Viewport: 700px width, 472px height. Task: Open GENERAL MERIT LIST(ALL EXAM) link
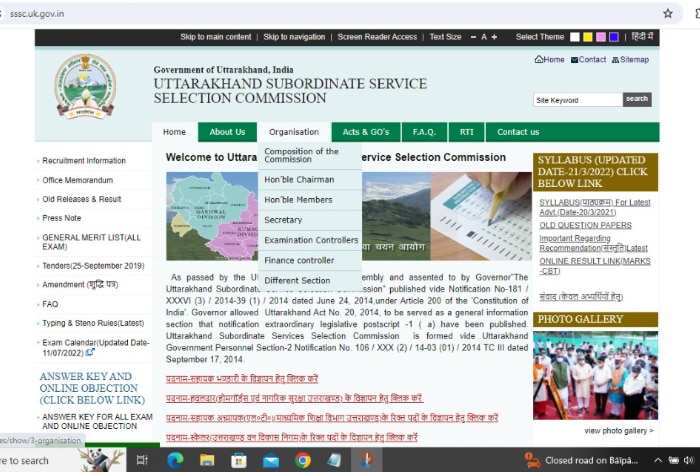coord(92,242)
